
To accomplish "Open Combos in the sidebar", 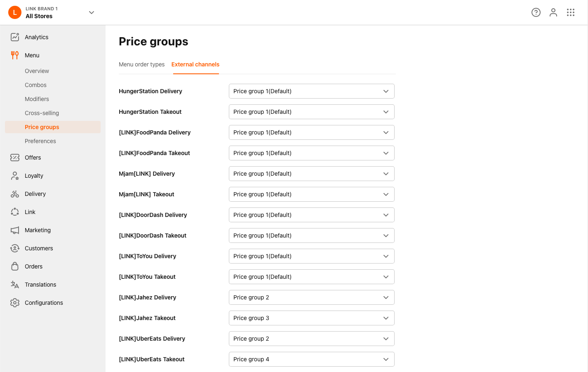I will coord(35,85).
